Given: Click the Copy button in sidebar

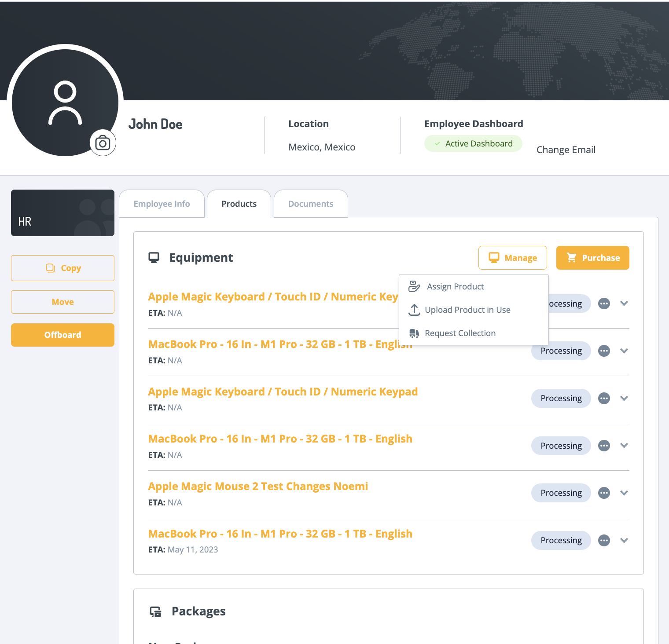Looking at the screenshot, I should point(62,268).
